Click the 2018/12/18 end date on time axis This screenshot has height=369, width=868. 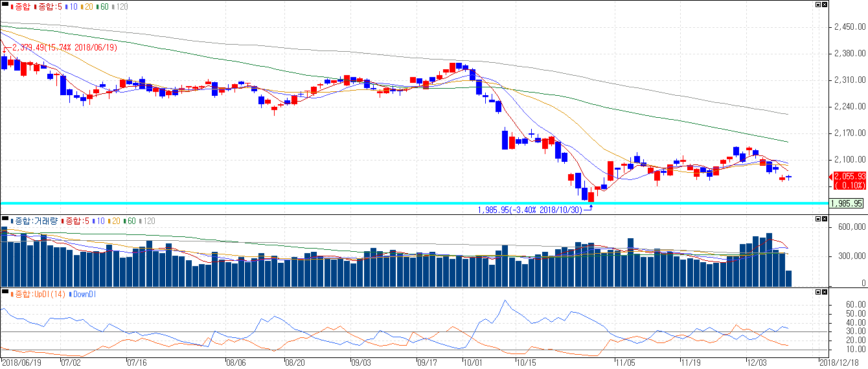coord(839,363)
